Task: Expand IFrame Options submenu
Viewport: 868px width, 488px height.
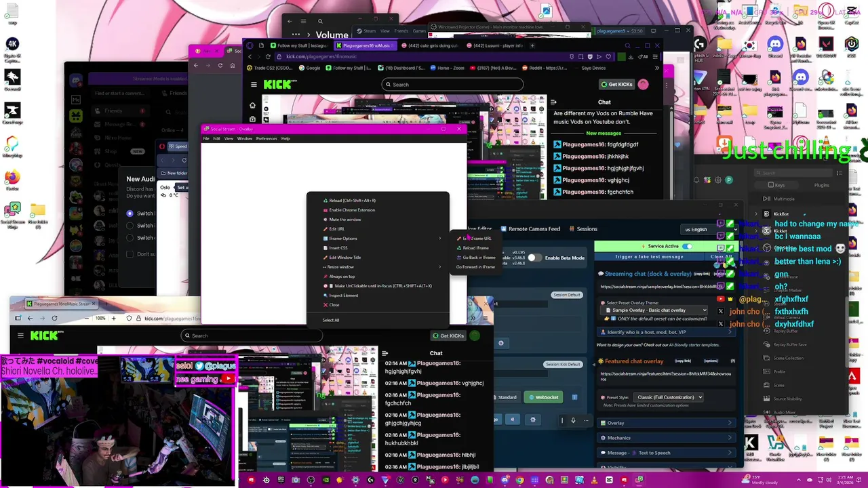Action: coord(378,239)
